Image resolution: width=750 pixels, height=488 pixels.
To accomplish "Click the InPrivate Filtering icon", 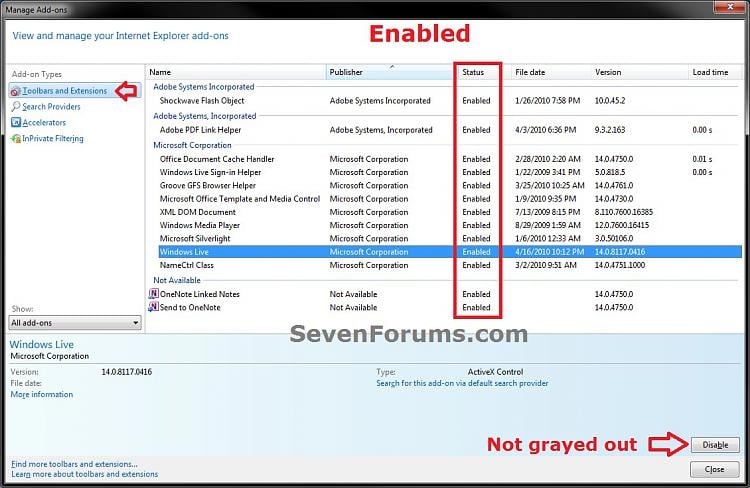I will [16, 139].
